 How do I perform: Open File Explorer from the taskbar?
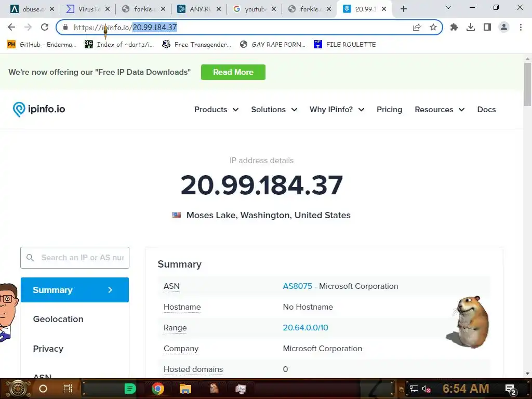coord(185,389)
